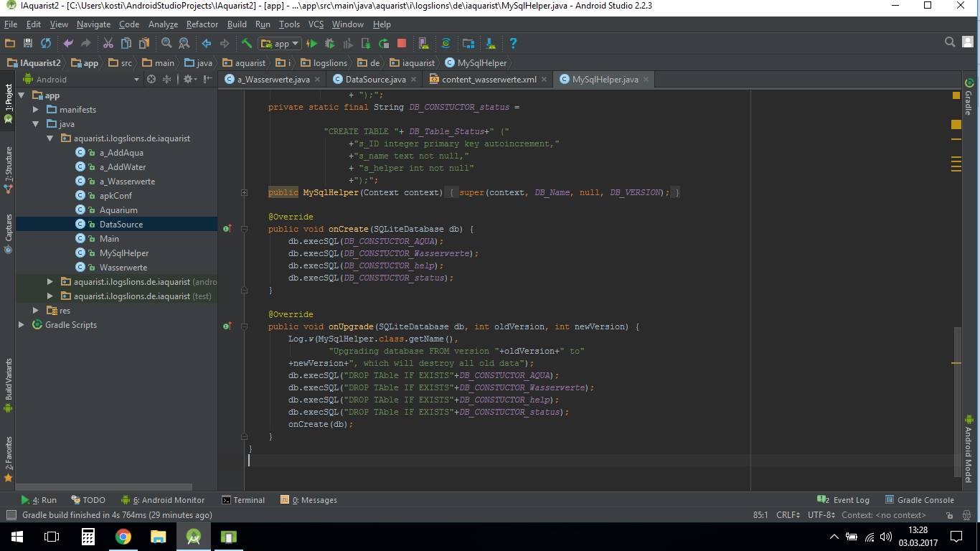Switch to the DataSource.java tab
The height and width of the screenshot is (551, 980).
click(x=374, y=80)
